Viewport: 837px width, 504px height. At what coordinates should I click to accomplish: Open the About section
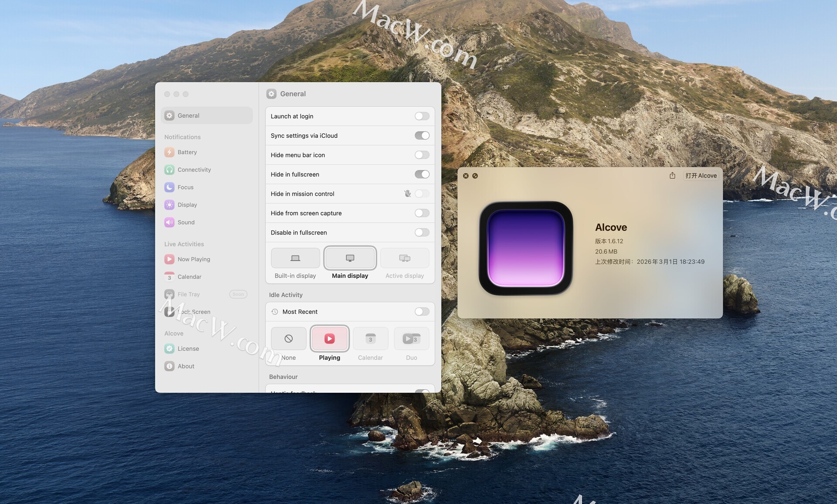pyautogui.click(x=186, y=366)
